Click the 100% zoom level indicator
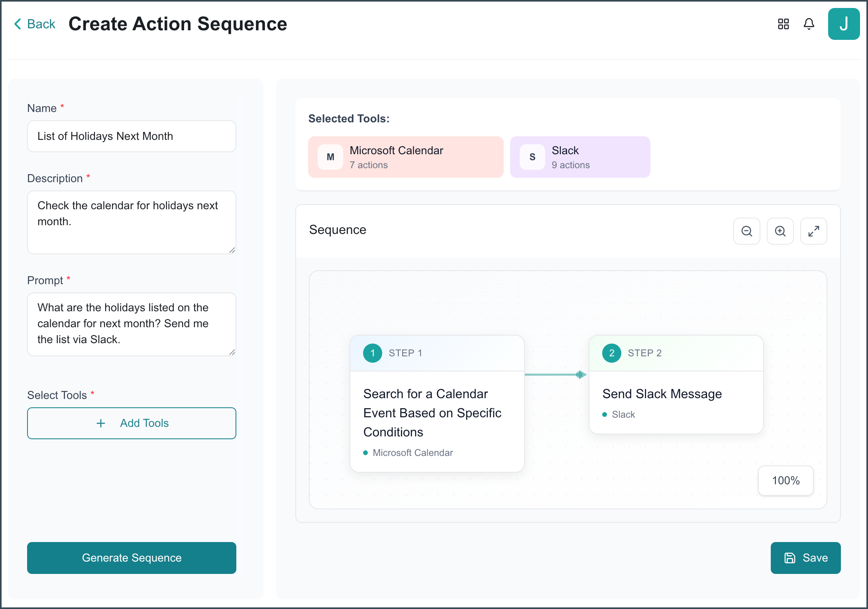 click(x=786, y=481)
